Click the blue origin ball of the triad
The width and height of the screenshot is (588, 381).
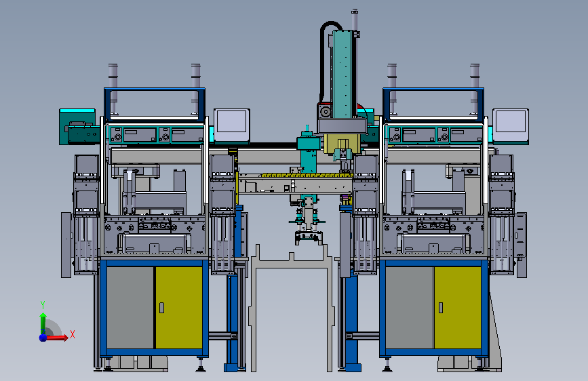(43, 338)
